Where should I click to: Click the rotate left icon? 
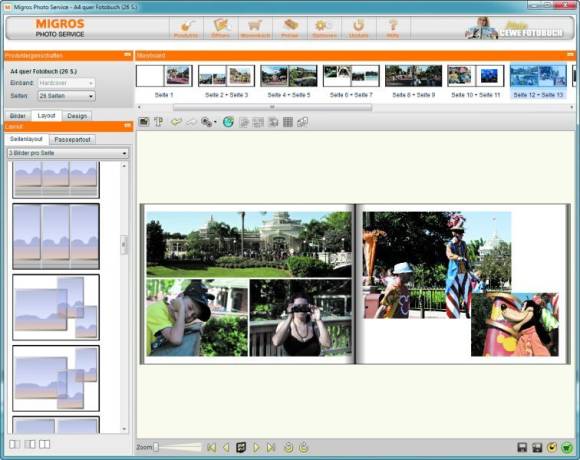(289, 447)
